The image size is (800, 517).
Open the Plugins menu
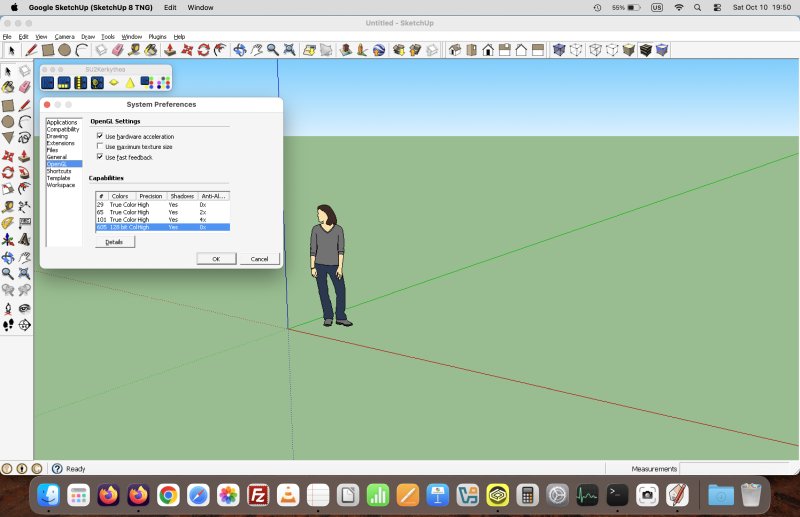click(157, 37)
